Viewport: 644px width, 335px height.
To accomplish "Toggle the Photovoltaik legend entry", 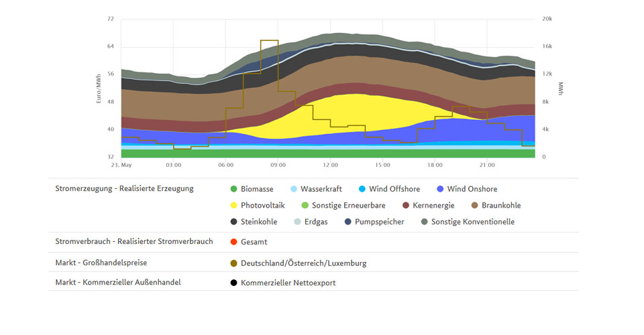I will (258, 206).
